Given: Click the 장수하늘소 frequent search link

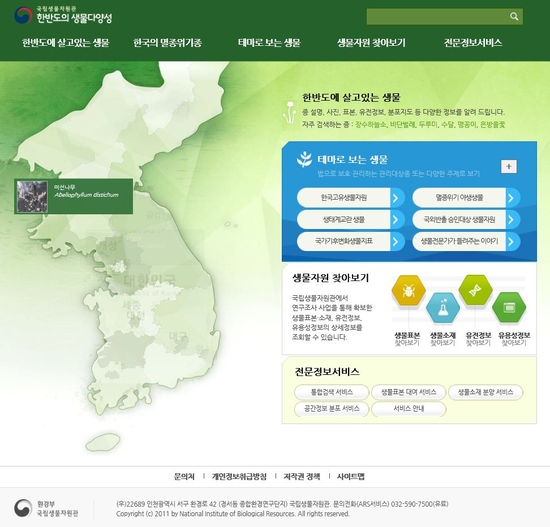Looking at the screenshot, I should (x=371, y=125).
